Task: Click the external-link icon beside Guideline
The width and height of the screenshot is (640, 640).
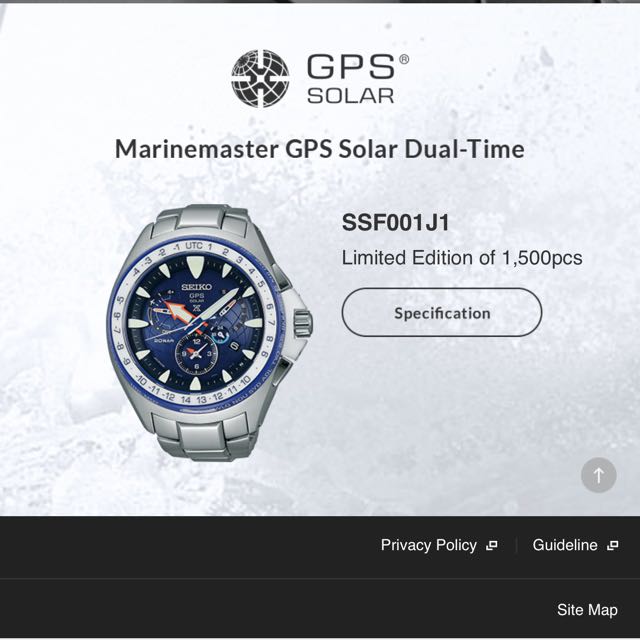Action: click(x=613, y=545)
